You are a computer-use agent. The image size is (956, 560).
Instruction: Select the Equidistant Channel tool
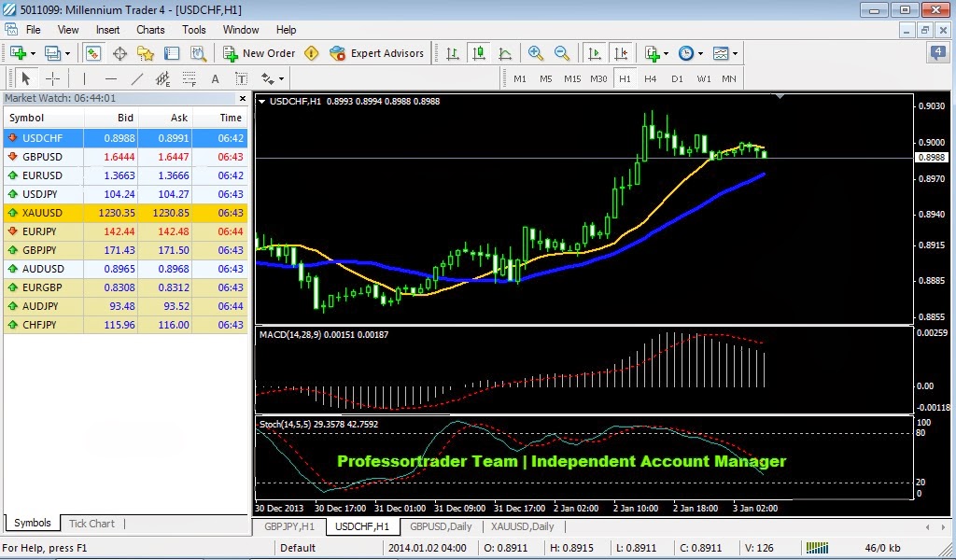pos(162,78)
